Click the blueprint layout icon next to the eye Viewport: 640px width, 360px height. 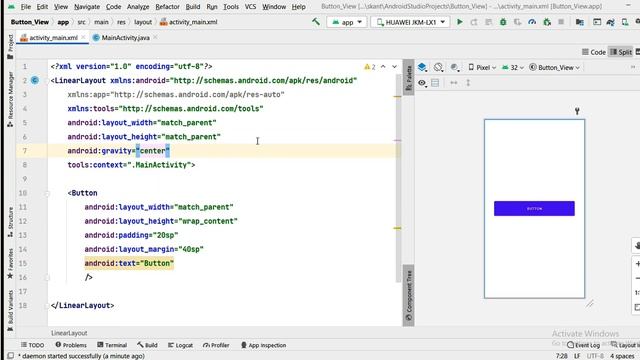(435, 83)
